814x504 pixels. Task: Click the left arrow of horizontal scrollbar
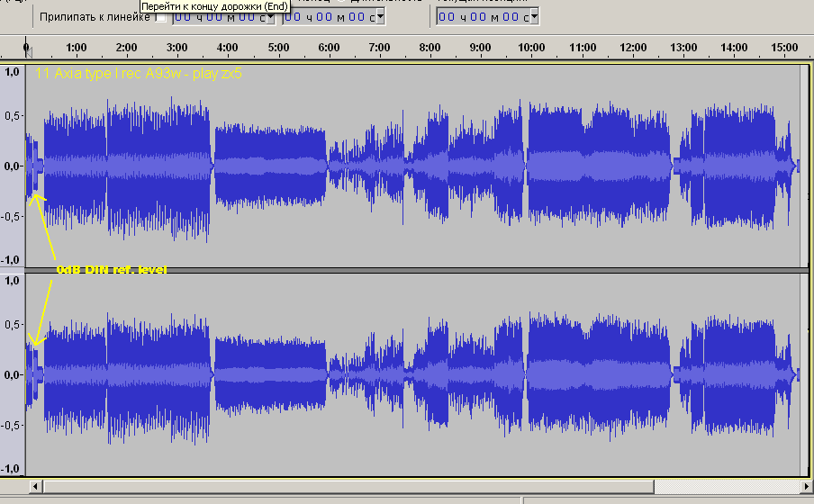point(36,487)
